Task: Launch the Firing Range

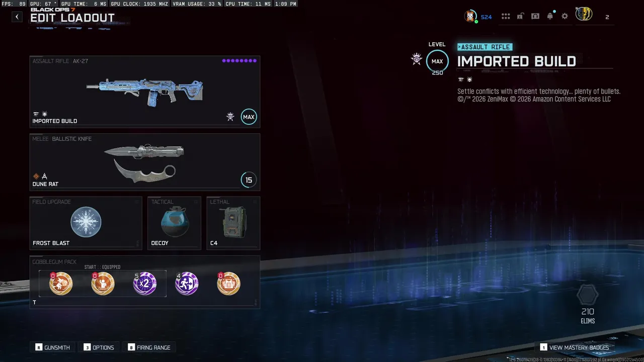Action: [x=149, y=347]
